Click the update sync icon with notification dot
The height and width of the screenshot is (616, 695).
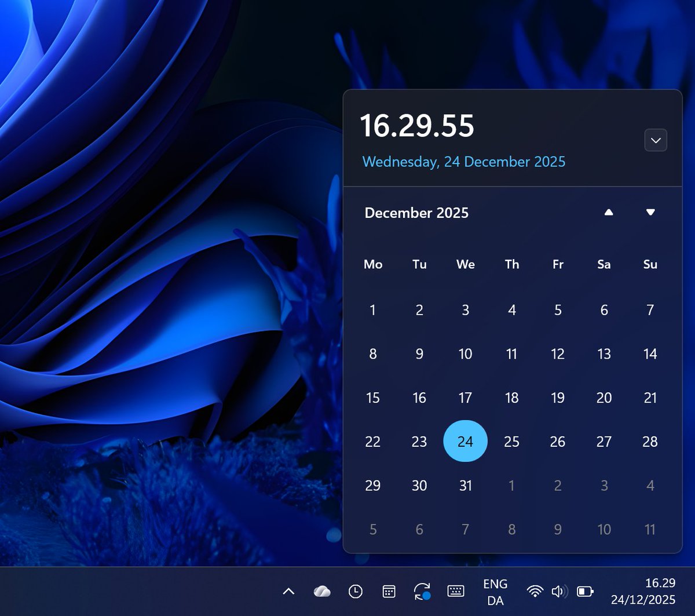pos(422,592)
